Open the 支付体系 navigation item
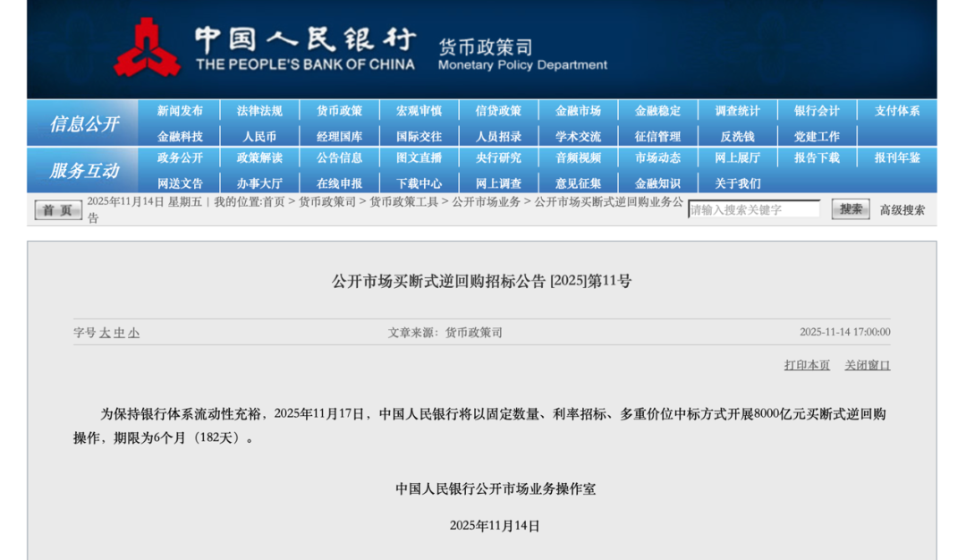 click(x=897, y=111)
